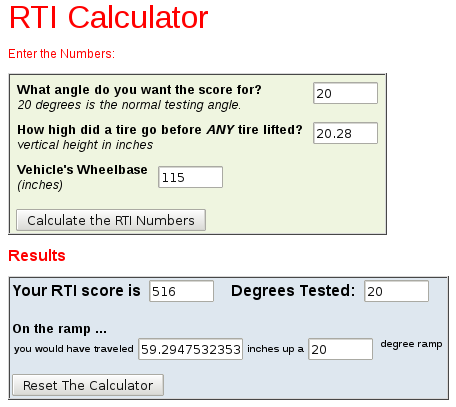Click the Calculate the RTI Numbers button
456x407 pixels.
tap(111, 220)
